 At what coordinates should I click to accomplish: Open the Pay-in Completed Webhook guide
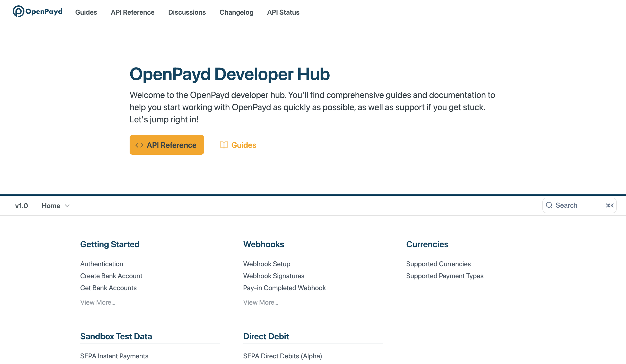[x=284, y=288]
